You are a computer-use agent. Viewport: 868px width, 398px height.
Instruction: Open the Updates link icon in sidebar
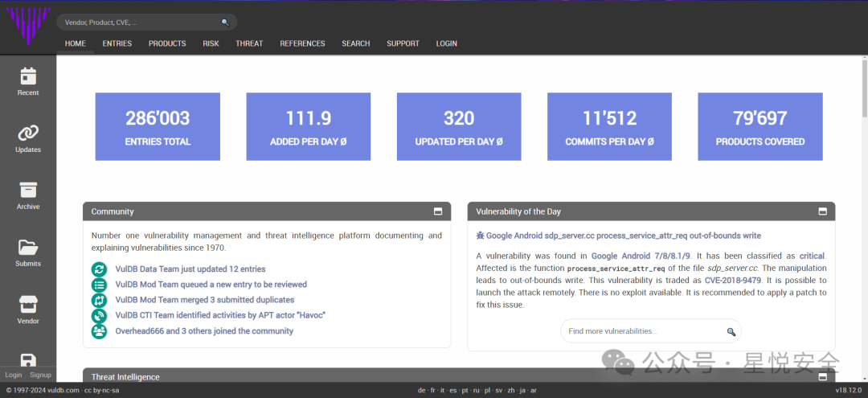pyautogui.click(x=27, y=133)
